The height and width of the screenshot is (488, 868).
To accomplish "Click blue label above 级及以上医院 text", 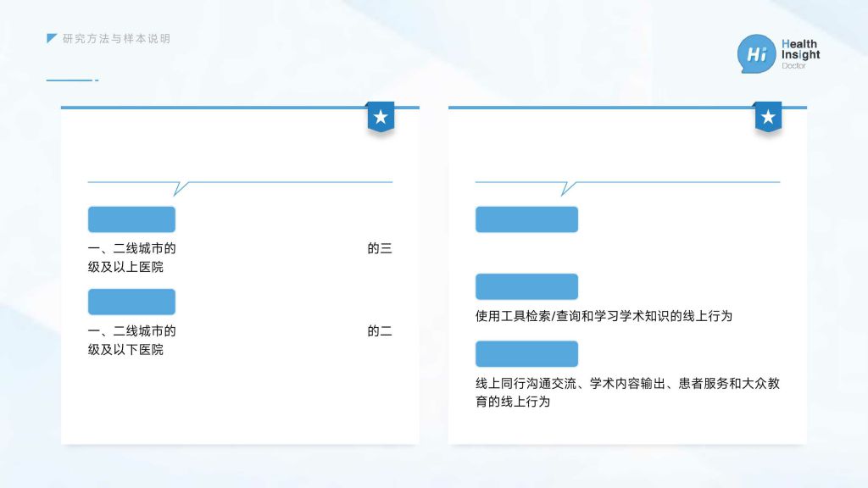I will 131,219.
